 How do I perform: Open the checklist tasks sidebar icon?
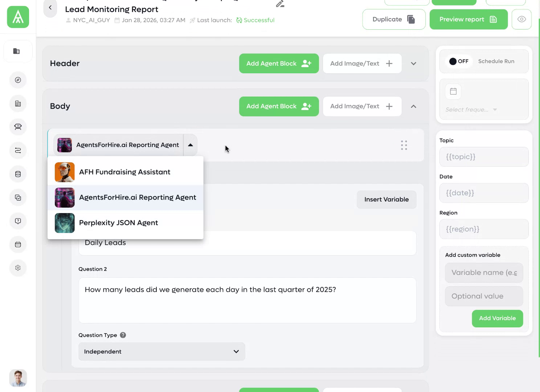18,197
